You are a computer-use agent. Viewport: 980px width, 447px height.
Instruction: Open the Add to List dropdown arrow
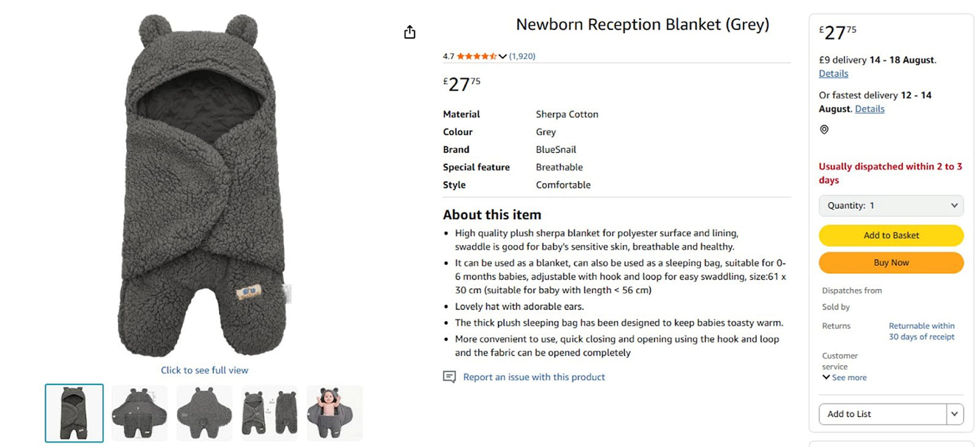(955, 414)
